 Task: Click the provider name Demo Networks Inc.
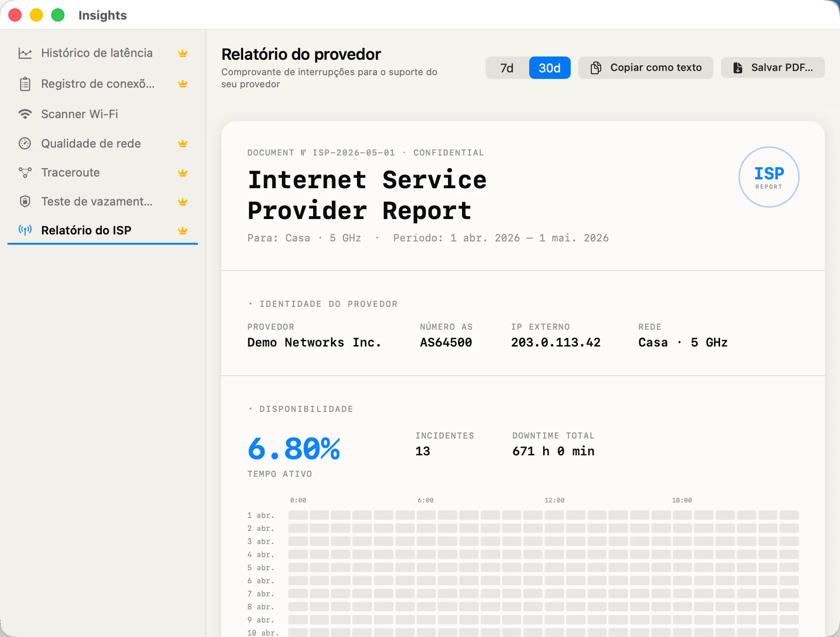[314, 342]
